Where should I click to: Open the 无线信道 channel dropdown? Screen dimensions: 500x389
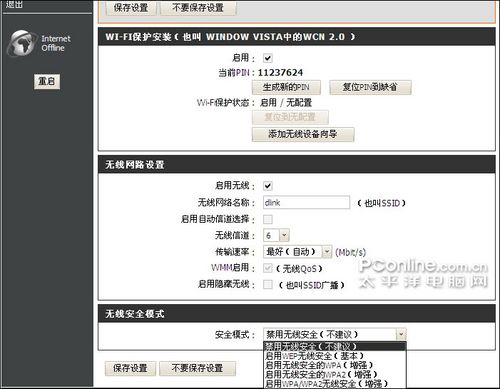click(x=276, y=235)
